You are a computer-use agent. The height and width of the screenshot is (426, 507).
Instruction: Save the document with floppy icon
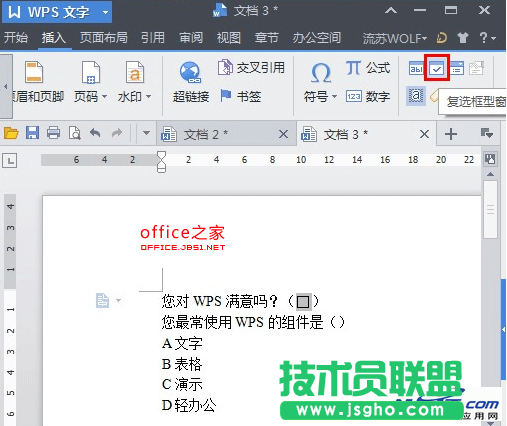[x=32, y=133]
